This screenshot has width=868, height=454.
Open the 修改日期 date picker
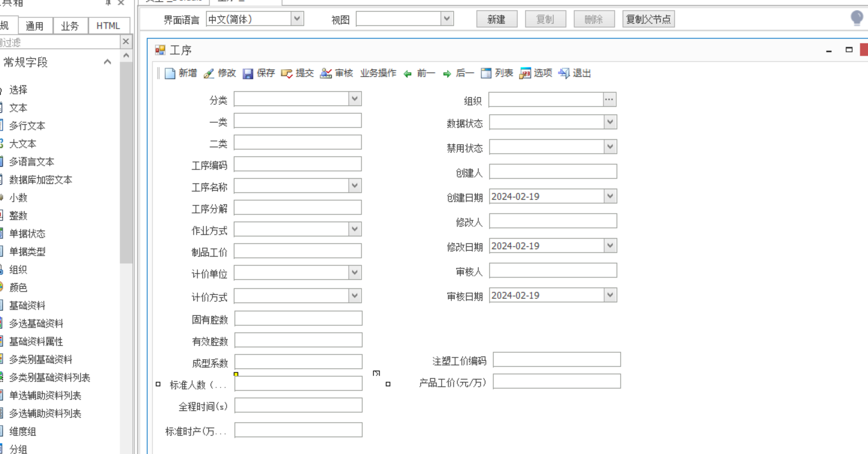pos(610,246)
